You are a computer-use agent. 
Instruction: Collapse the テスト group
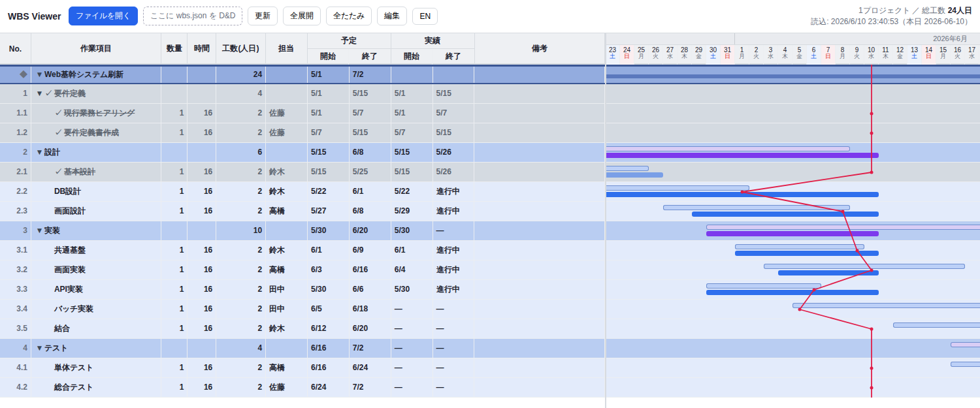point(39,349)
